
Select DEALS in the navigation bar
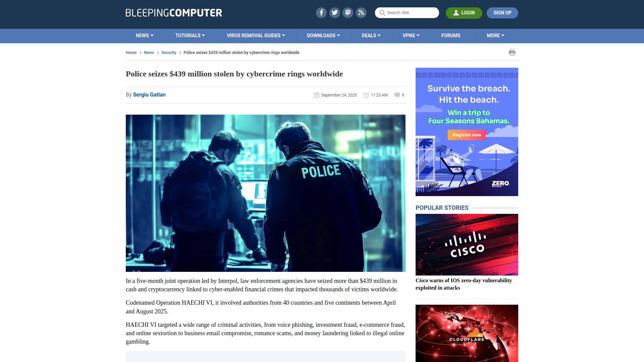coord(371,36)
